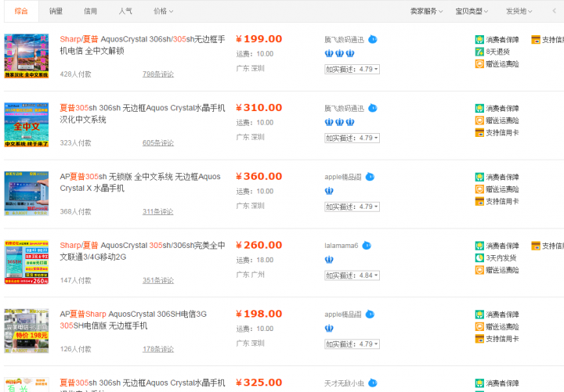View the 311条评论 reviews link
564x392 pixels.
pos(158,211)
